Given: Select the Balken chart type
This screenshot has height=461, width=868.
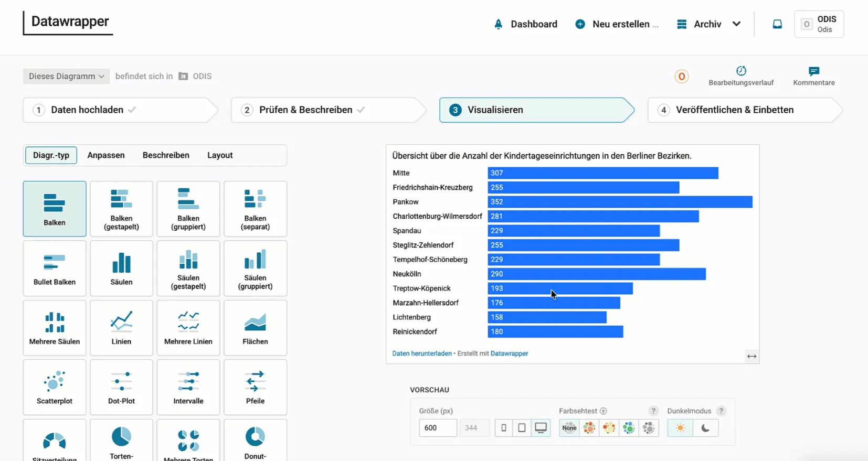Looking at the screenshot, I should pos(55,209).
